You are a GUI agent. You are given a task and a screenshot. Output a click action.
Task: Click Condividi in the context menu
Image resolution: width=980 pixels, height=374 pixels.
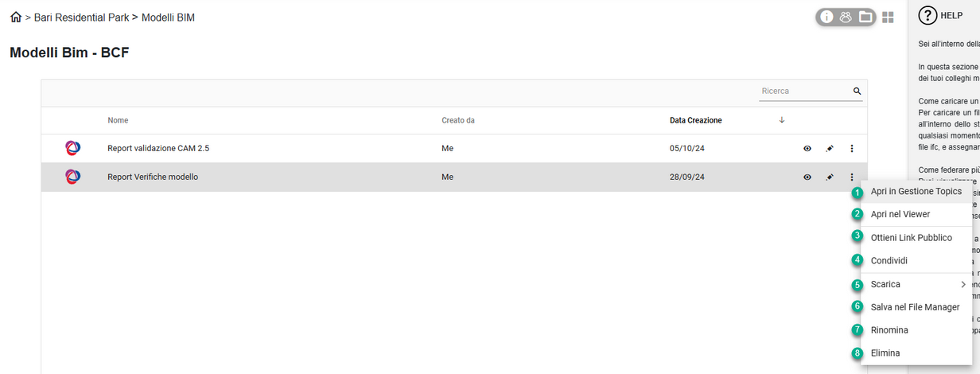tap(889, 260)
